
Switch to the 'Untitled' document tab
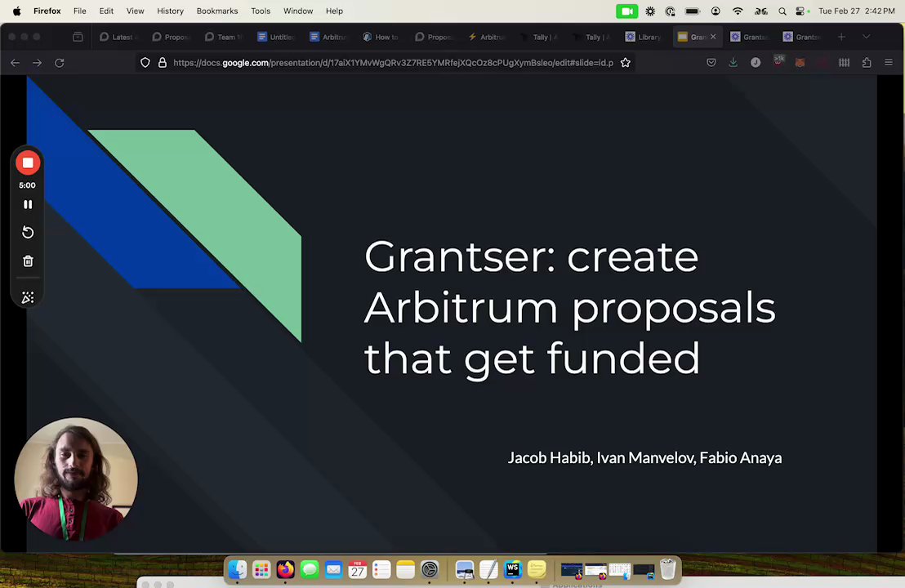coord(276,37)
